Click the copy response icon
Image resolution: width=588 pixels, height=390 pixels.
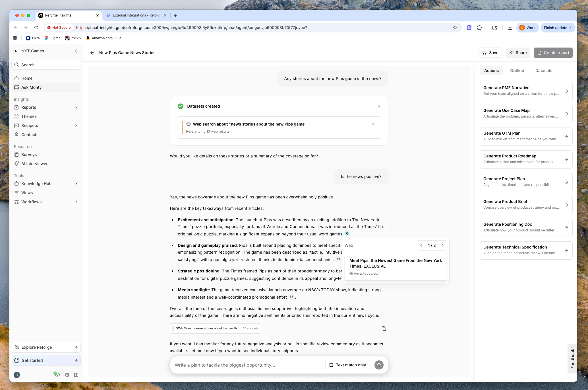[384, 329]
